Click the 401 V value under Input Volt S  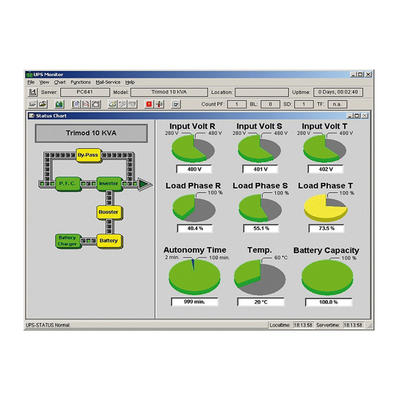point(260,169)
